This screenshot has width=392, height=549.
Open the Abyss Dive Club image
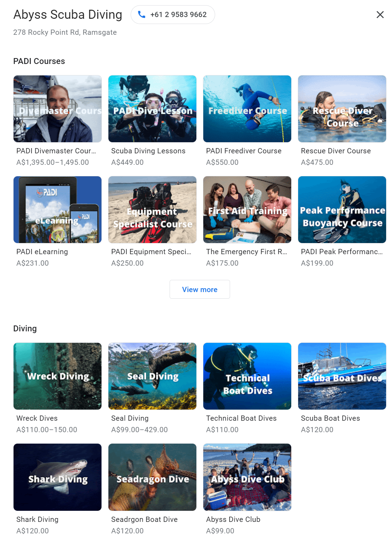(x=247, y=477)
